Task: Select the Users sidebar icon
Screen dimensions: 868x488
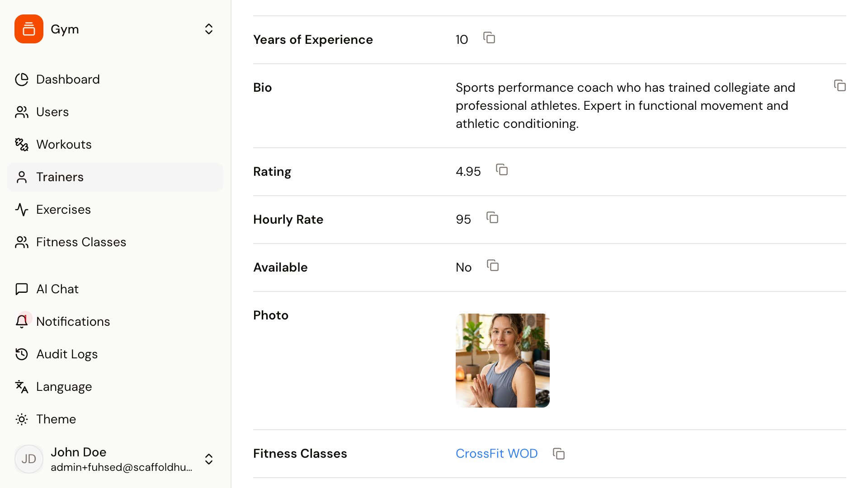Action: pos(22,112)
